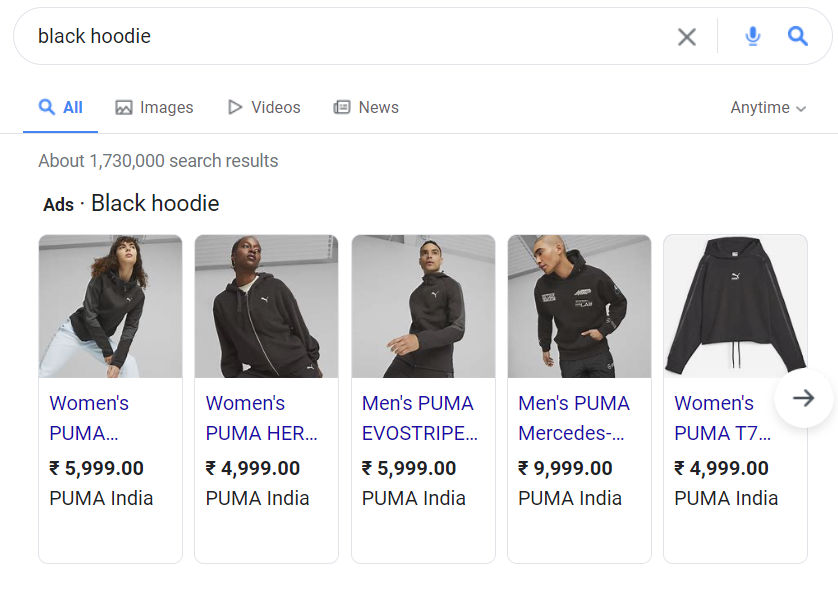Open first Women's PUMA hoodie link

(x=89, y=418)
